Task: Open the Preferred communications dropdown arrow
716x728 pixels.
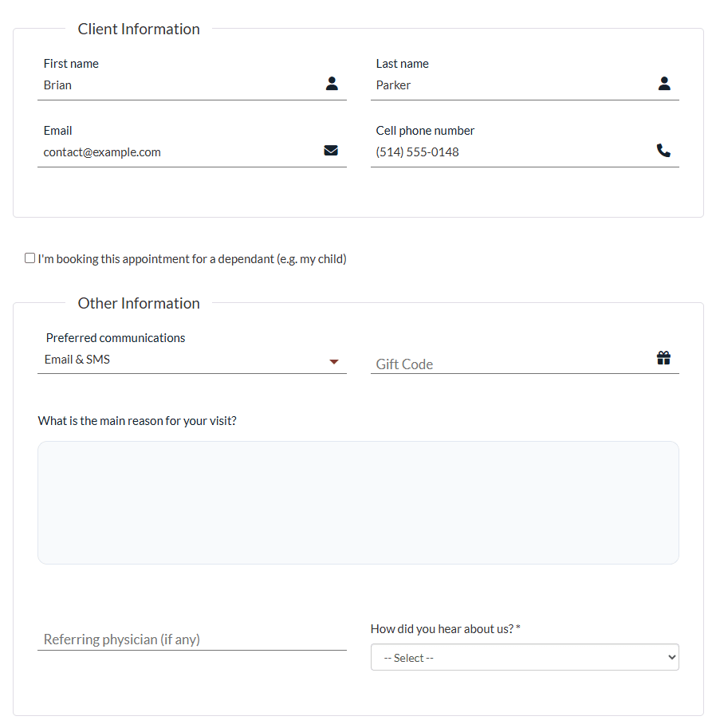Action: click(334, 362)
